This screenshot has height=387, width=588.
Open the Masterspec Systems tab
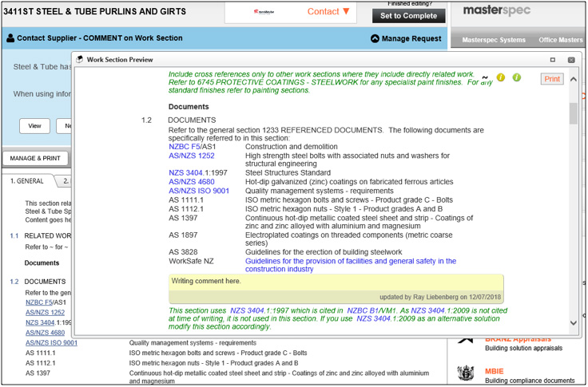click(494, 40)
